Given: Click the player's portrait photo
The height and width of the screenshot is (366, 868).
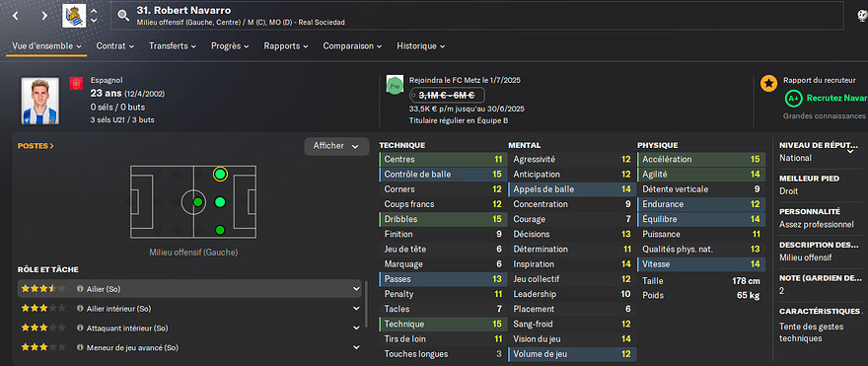Looking at the screenshot, I should point(40,101).
